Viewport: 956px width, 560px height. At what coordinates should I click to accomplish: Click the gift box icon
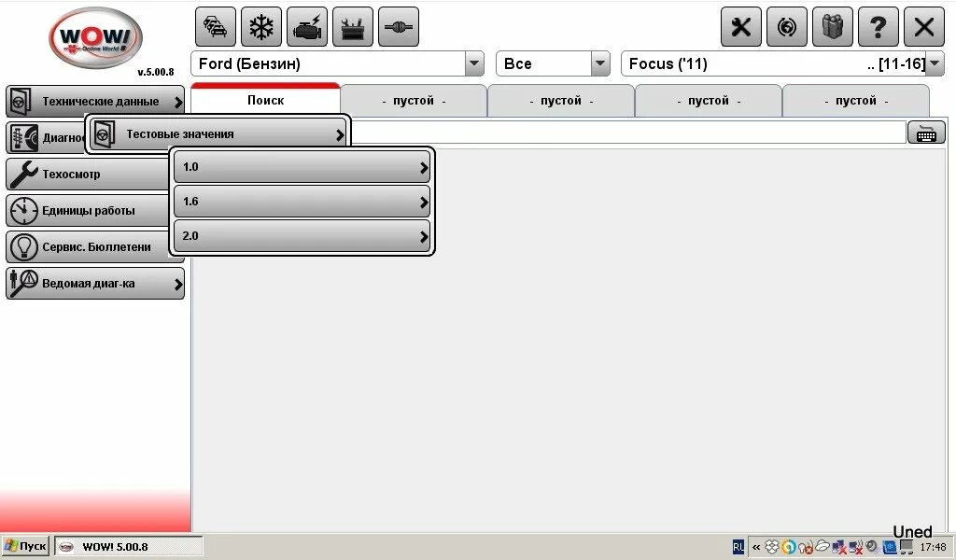point(832,27)
